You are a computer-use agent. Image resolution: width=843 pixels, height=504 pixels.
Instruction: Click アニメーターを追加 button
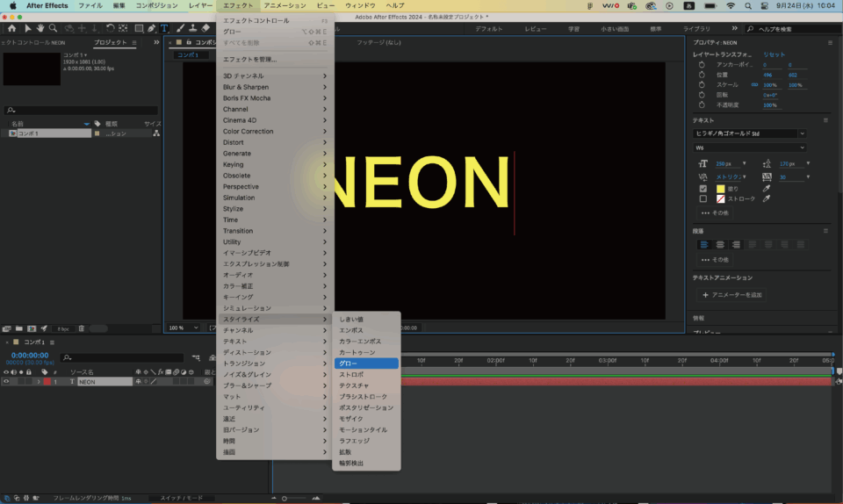pos(731,295)
